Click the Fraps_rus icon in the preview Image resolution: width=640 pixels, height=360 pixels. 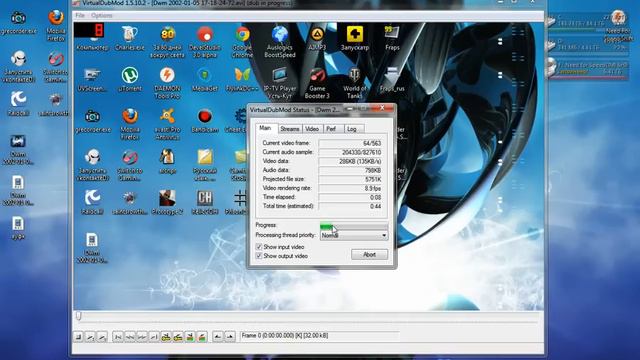point(392,79)
